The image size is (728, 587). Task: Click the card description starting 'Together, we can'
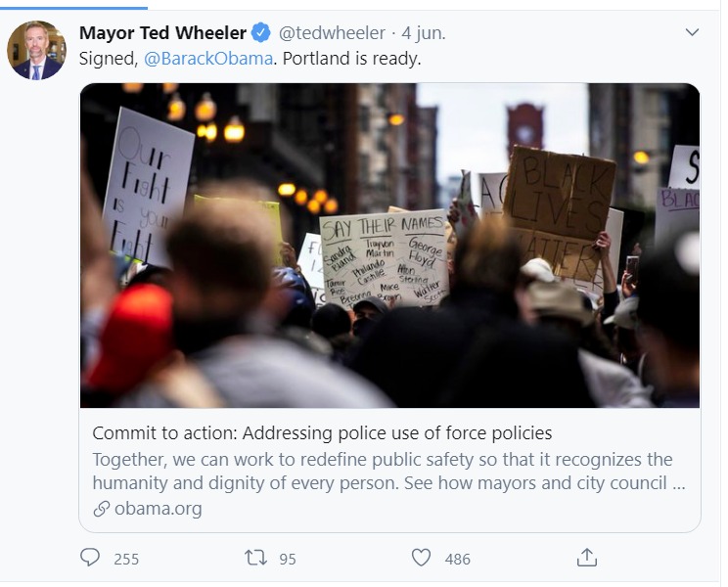pyautogui.click(x=389, y=471)
